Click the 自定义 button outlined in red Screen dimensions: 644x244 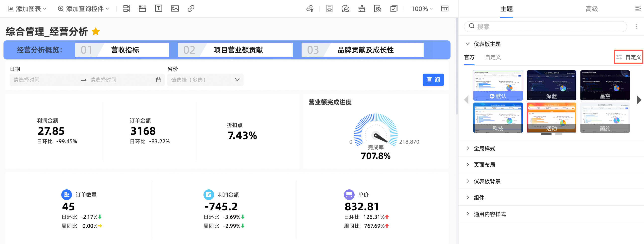point(629,57)
